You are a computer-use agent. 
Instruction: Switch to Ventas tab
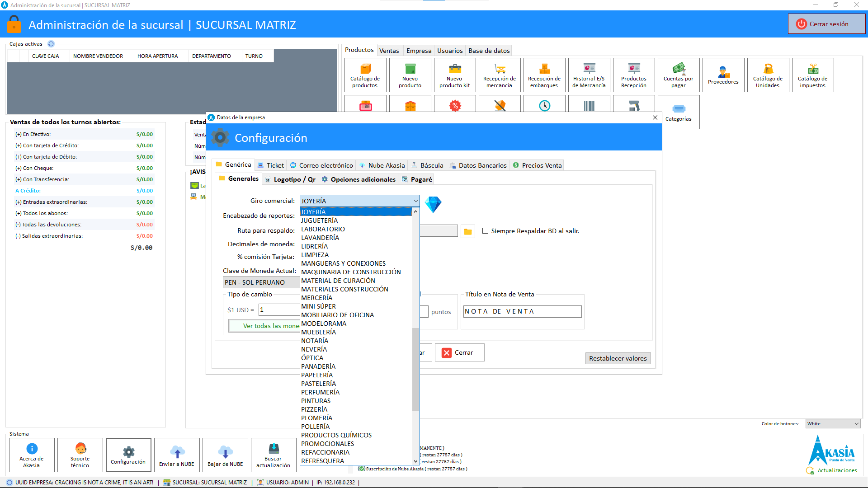coord(389,51)
